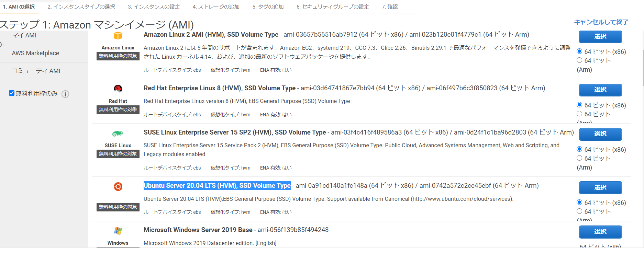Click Microsoft Windows 2019 Datacenter edition text
644x266 pixels.
(210, 243)
